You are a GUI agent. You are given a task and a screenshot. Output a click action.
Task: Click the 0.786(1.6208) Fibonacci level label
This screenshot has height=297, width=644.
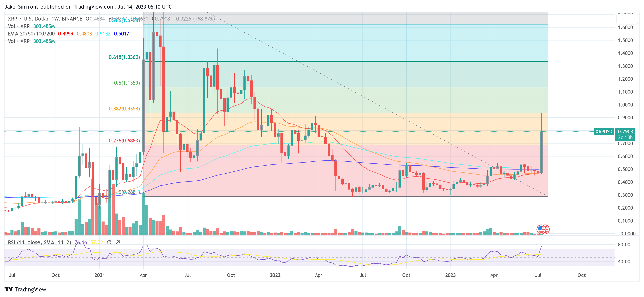[x=124, y=21]
